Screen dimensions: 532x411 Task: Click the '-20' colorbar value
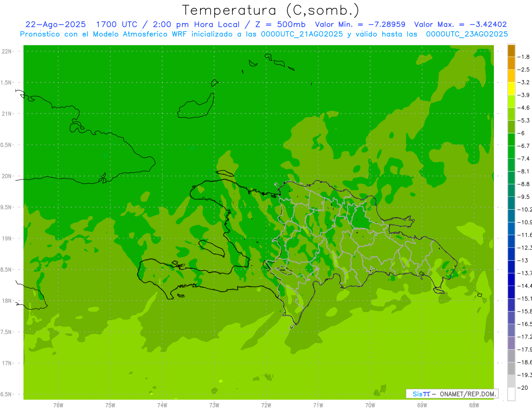click(523, 388)
